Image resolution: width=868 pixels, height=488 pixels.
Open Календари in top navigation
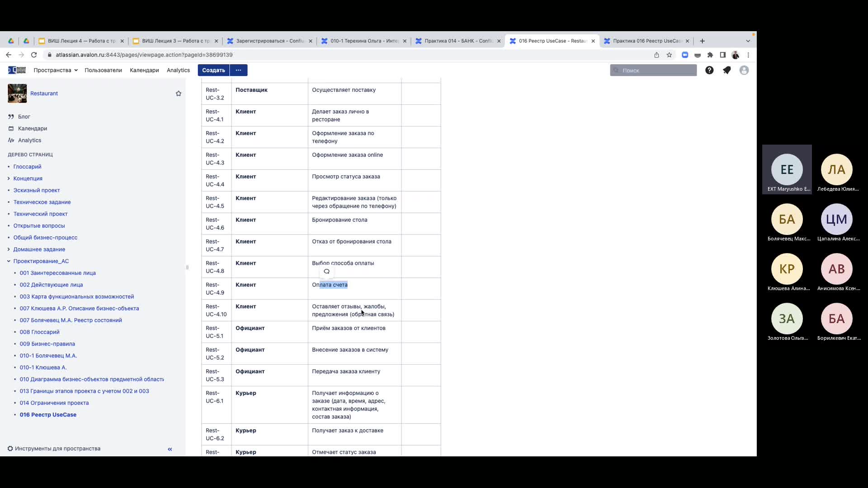coord(144,70)
